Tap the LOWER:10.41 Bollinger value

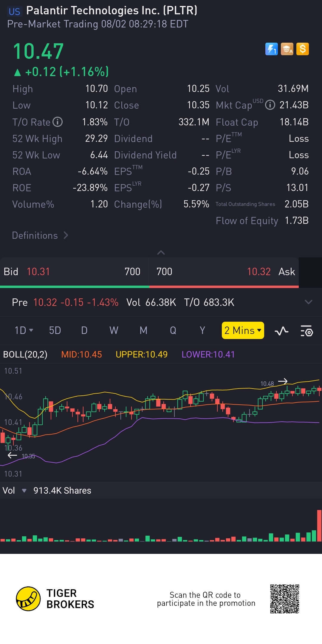point(208,354)
